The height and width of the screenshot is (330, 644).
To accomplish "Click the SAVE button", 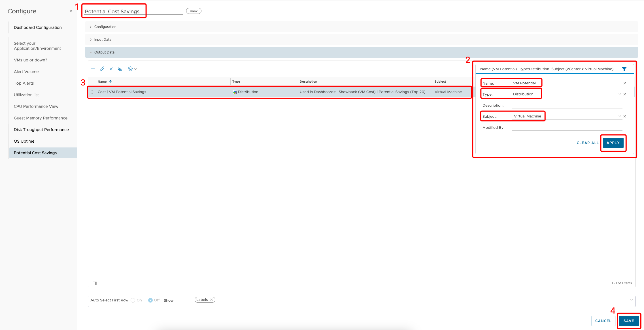I will point(629,321).
